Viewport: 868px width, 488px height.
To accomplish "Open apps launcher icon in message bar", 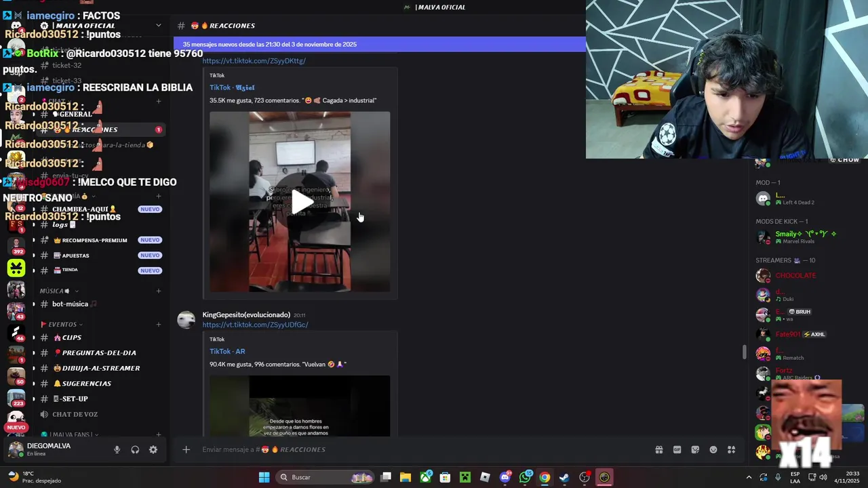I will tap(731, 449).
